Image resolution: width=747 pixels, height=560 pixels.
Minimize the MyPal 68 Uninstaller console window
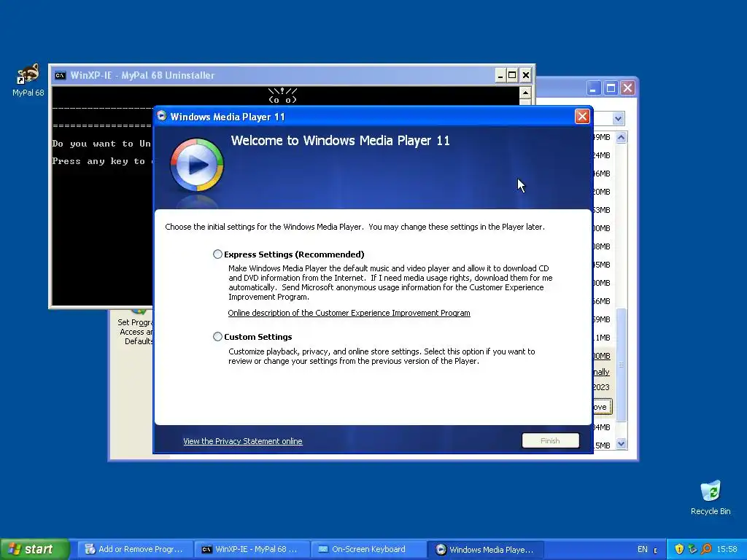pyautogui.click(x=500, y=75)
